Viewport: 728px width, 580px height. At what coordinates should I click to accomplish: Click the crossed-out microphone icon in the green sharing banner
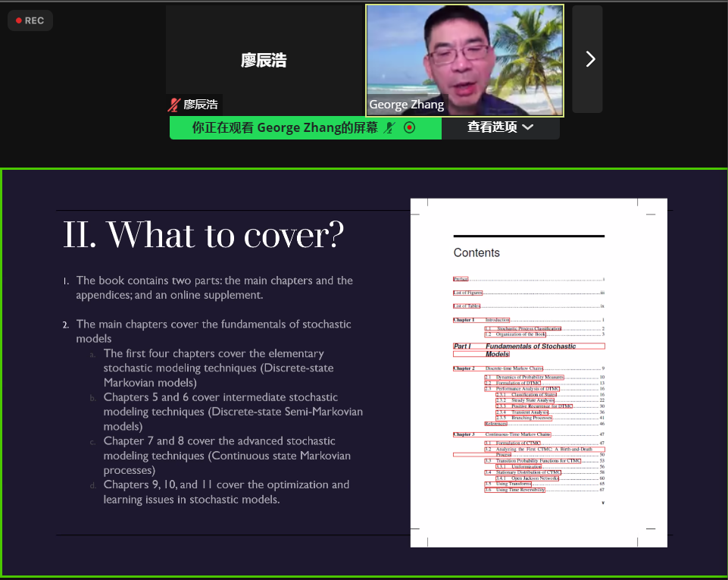coord(389,127)
